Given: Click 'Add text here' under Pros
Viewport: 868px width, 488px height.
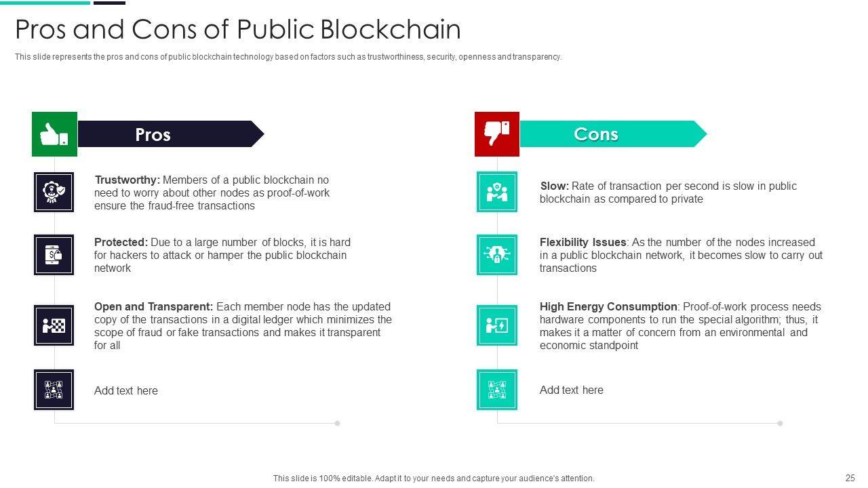Looking at the screenshot, I should click(126, 391).
